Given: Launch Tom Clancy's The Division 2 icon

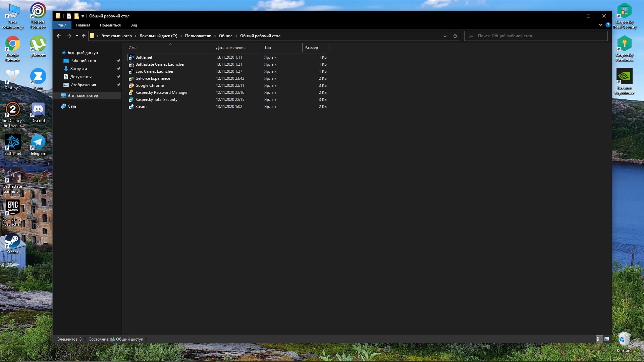Looking at the screenshot, I should click(x=12, y=114).
